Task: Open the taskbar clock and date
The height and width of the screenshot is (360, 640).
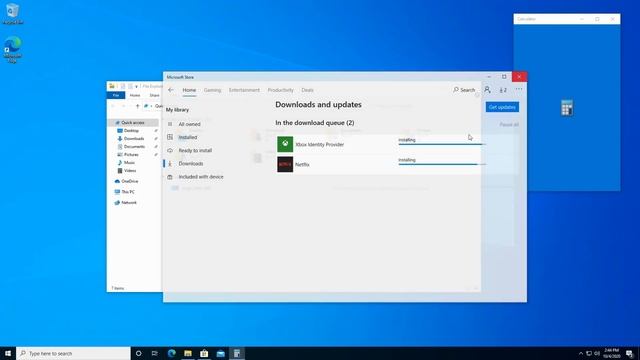Action: [x=611, y=353]
